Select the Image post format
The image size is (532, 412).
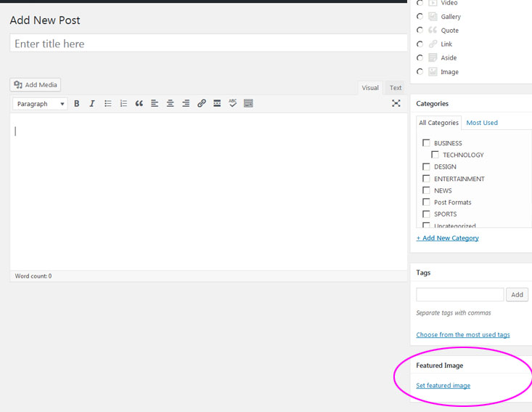click(420, 71)
